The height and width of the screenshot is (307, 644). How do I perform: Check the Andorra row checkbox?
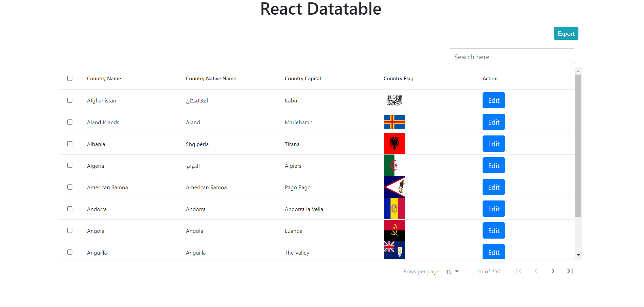(70, 209)
